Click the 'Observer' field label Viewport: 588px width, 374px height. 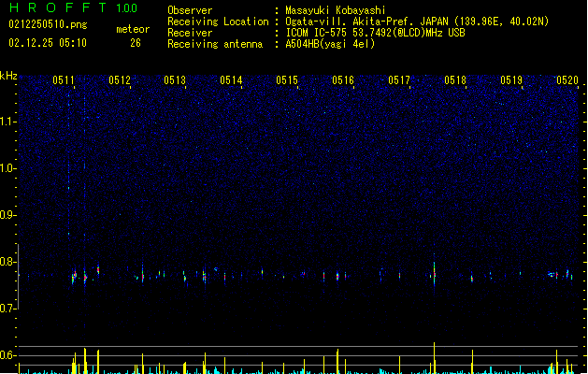(x=190, y=10)
